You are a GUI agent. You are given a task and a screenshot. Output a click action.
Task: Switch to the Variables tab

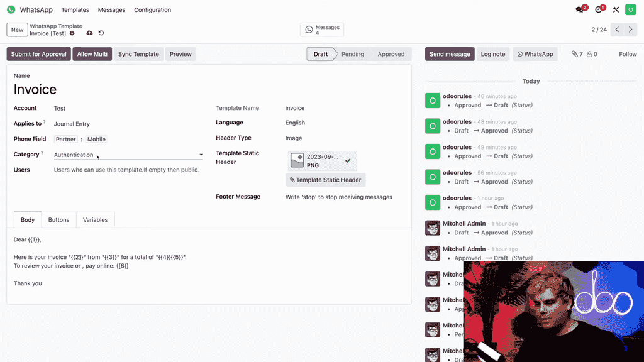[x=95, y=220]
